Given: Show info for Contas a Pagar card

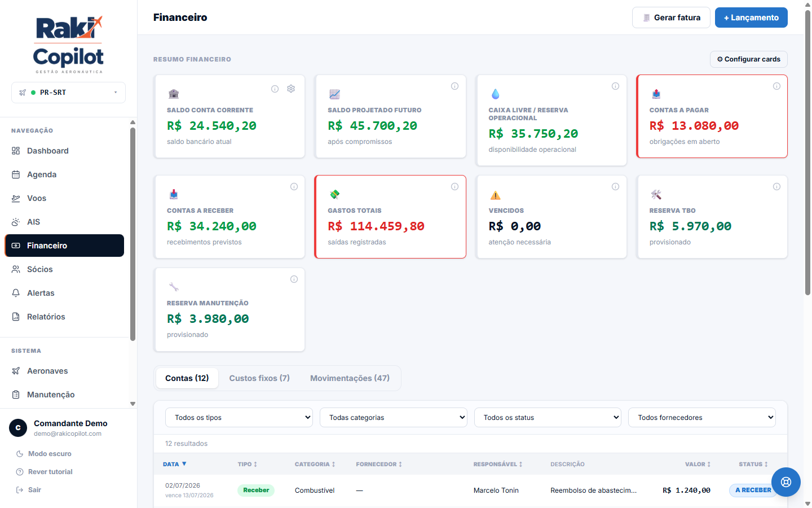Looking at the screenshot, I should click(776, 86).
